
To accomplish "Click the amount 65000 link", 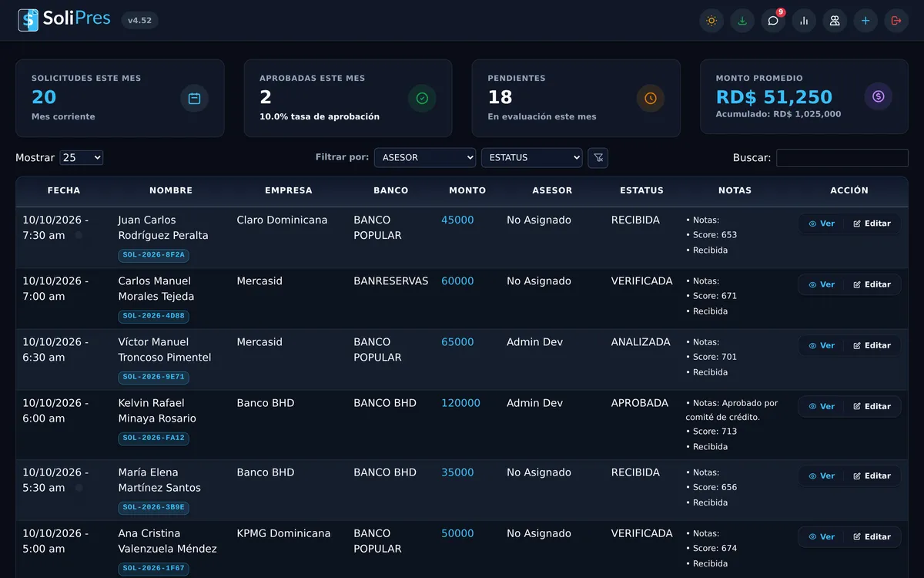I will tap(457, 342).
